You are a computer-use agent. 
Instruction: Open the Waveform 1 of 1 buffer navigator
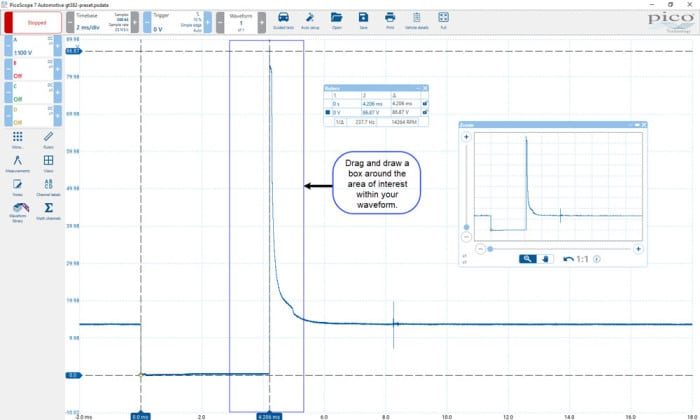(241, 22)
